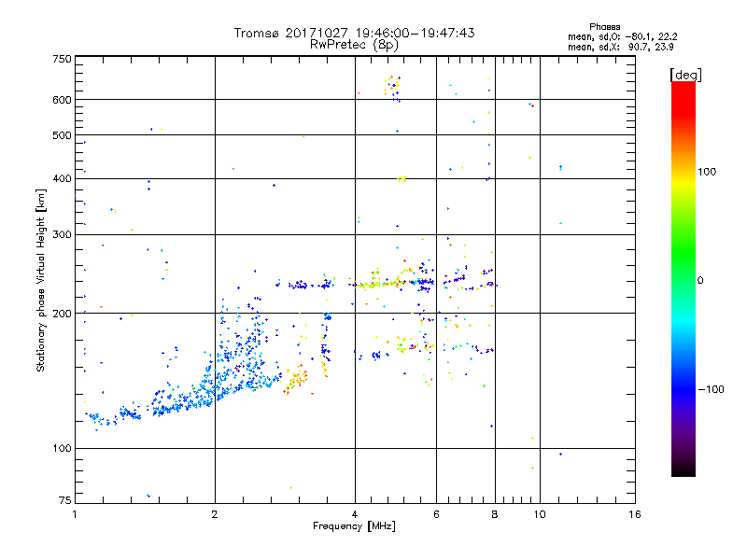Click the x-axis tick label "6"
Viewport: 747px width, 560px height.
pyautogui.click(x=436, y=514)
